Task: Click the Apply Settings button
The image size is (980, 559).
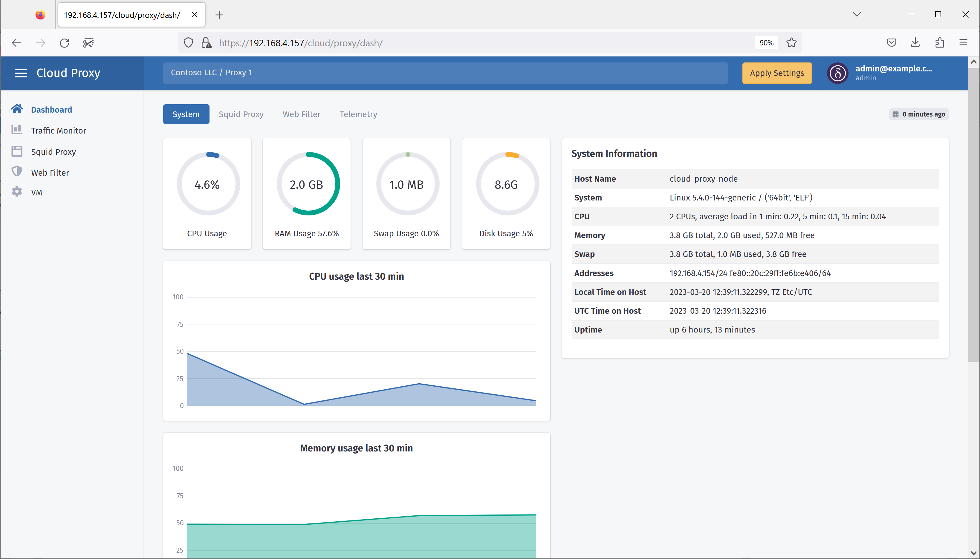Action: (777, 73)
